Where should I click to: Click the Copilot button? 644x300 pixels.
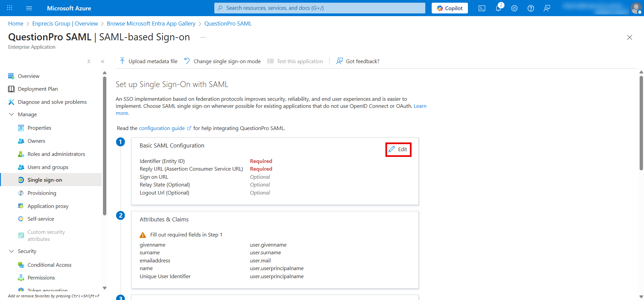tap(450, 8)
